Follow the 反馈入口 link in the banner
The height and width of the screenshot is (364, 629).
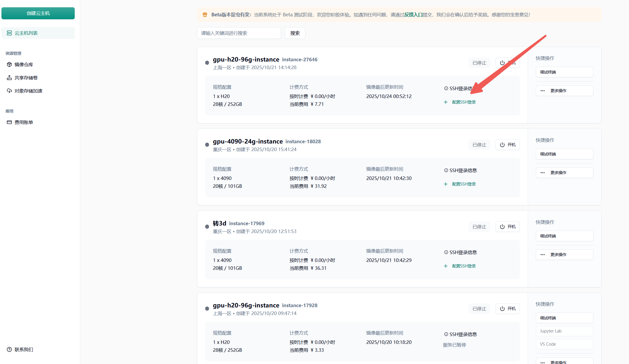click(x=413, y=15)
